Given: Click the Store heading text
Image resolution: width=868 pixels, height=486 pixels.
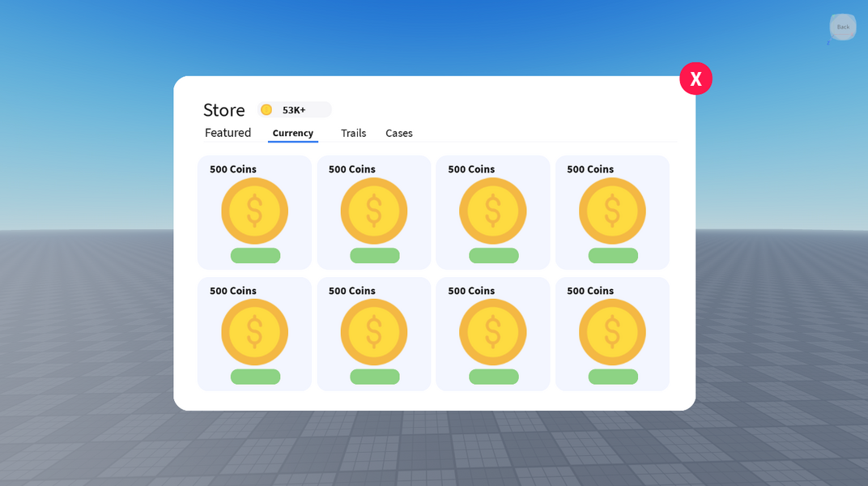Looking at the screenshot, I should [223, 110].
